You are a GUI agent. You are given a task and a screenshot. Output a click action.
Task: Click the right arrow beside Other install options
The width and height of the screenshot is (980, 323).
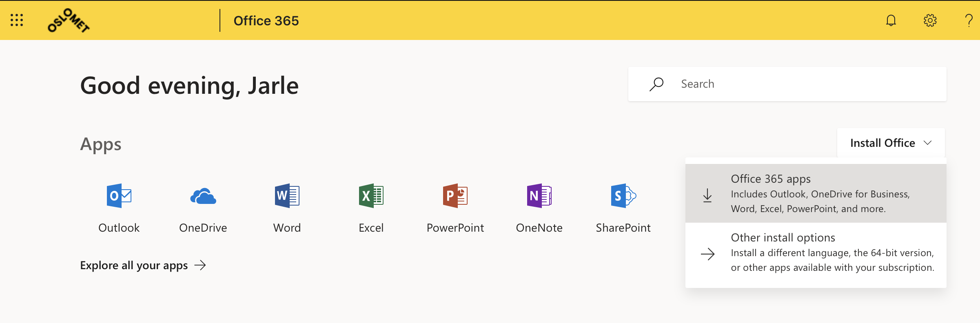click(x=708, y=254)
